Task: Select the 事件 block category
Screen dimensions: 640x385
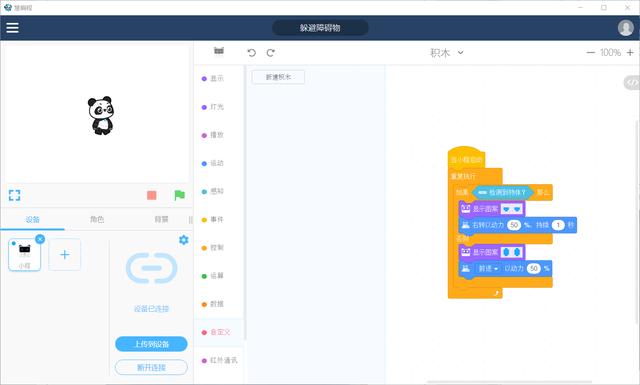Action: pos(213,220)
